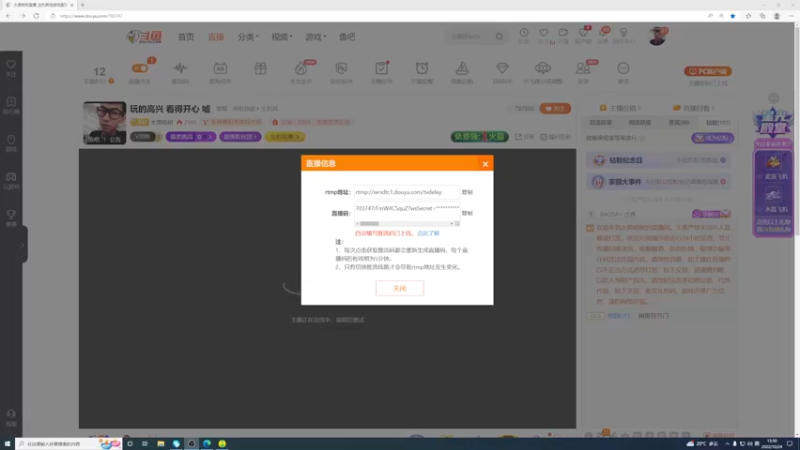This screenshot has width=800, height=450.
Task: Expand the 分类 navigation dropdown
Action: [248, 37]
